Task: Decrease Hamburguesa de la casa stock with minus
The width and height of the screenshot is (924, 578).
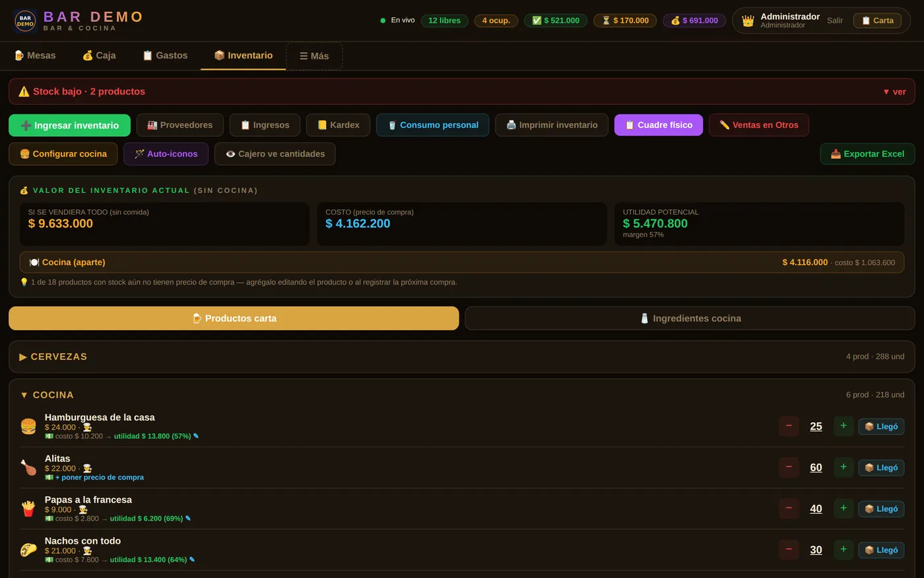Action: pos(789,426)
